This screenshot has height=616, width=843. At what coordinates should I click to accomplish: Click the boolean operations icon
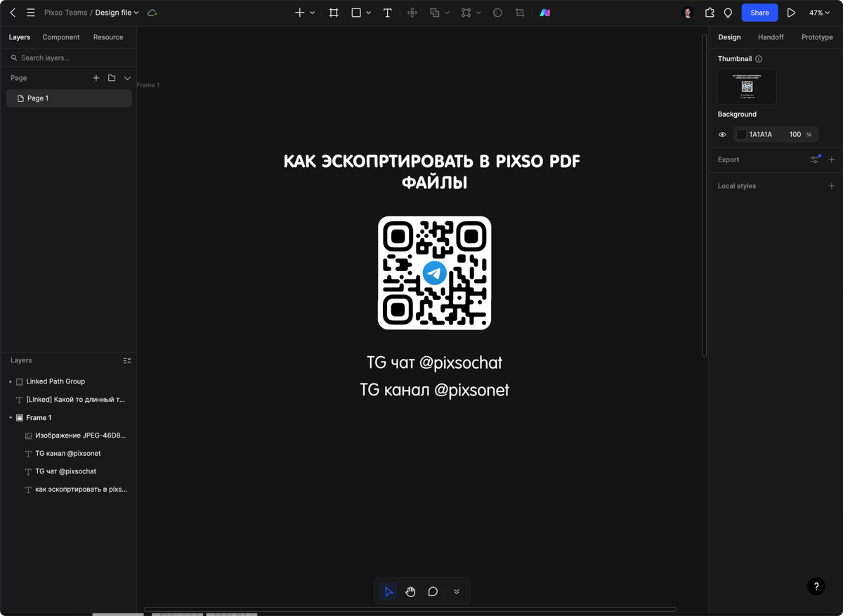(x=435, y=13)
